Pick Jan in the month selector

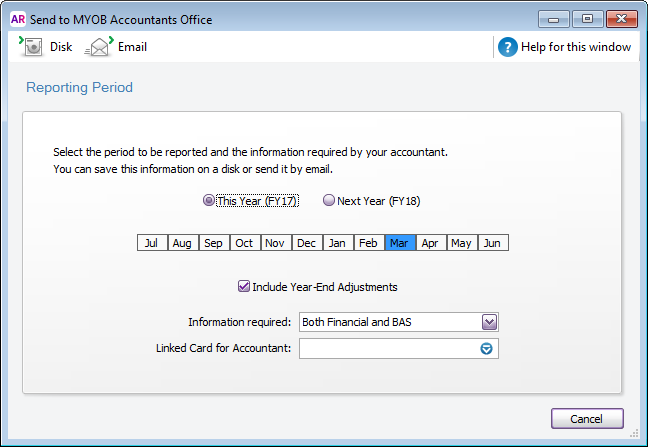click(337, 243)
